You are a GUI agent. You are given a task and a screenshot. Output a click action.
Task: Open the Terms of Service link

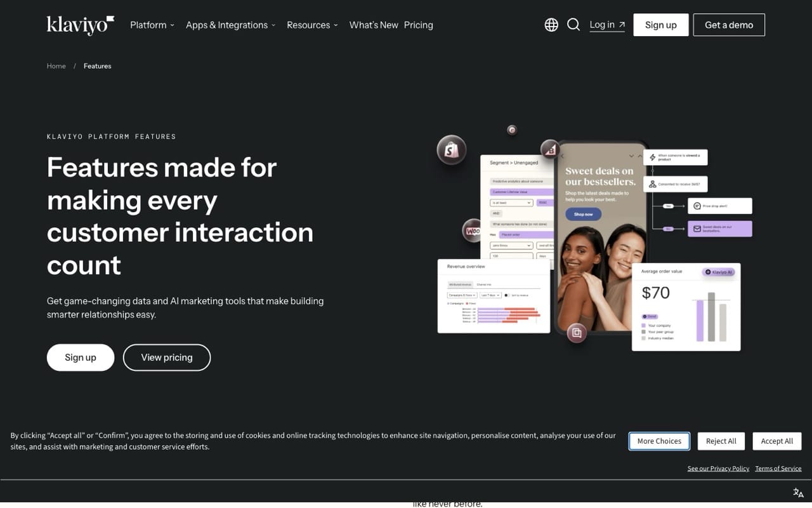pyautogui.click(x=778, y=469)
